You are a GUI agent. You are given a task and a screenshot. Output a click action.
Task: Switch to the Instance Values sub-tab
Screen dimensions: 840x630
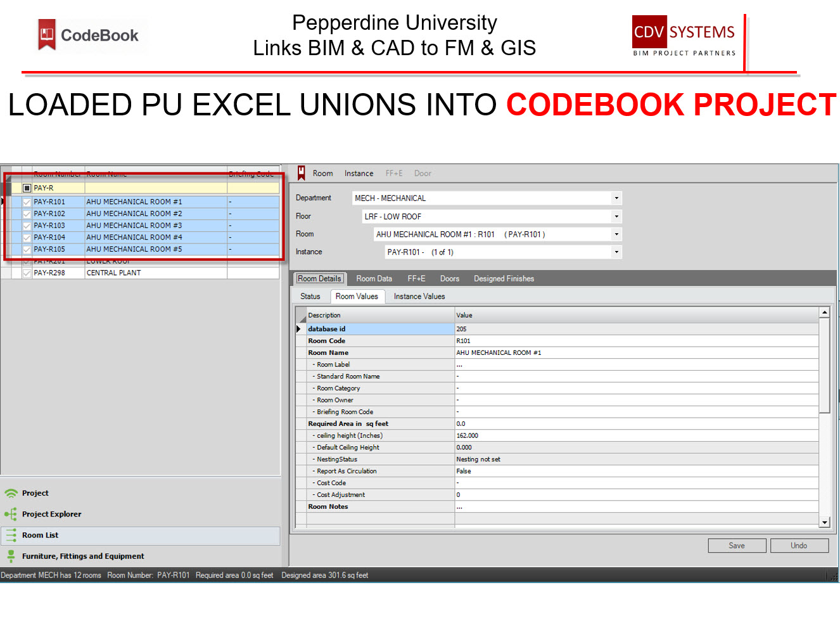419,296
